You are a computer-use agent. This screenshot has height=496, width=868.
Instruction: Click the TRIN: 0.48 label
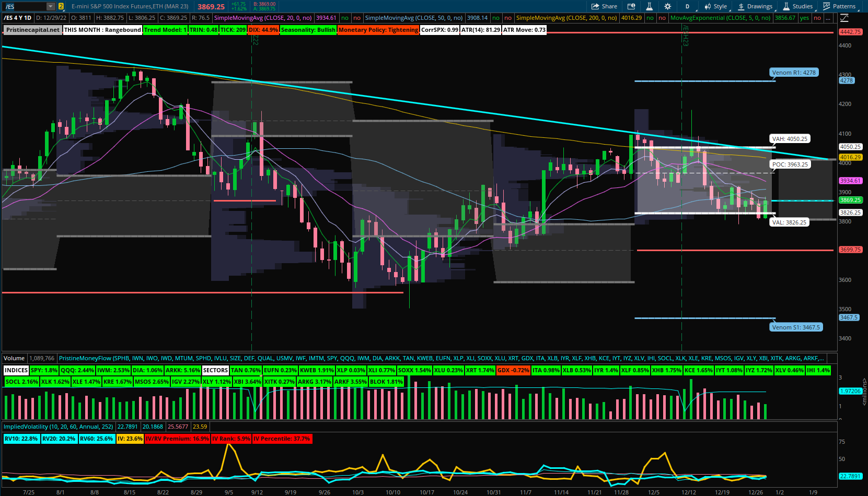pos(204,30)
